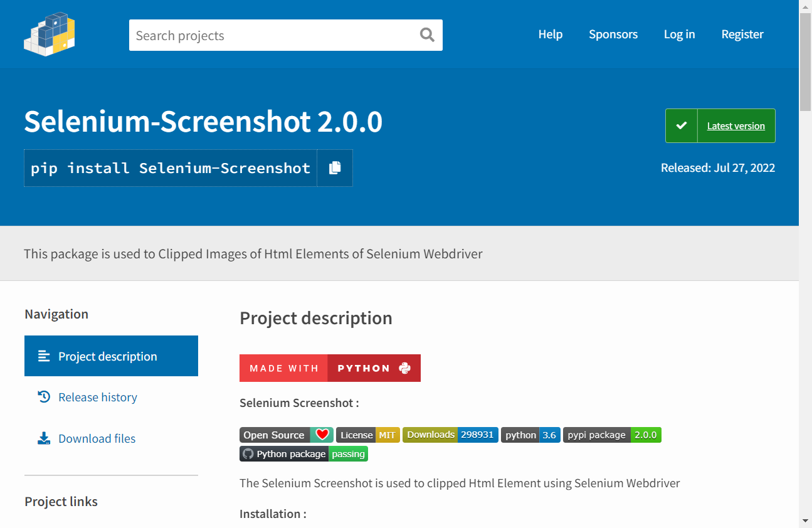
Task: Click the Latest version checkmark icon
Action: pos(682,126)
